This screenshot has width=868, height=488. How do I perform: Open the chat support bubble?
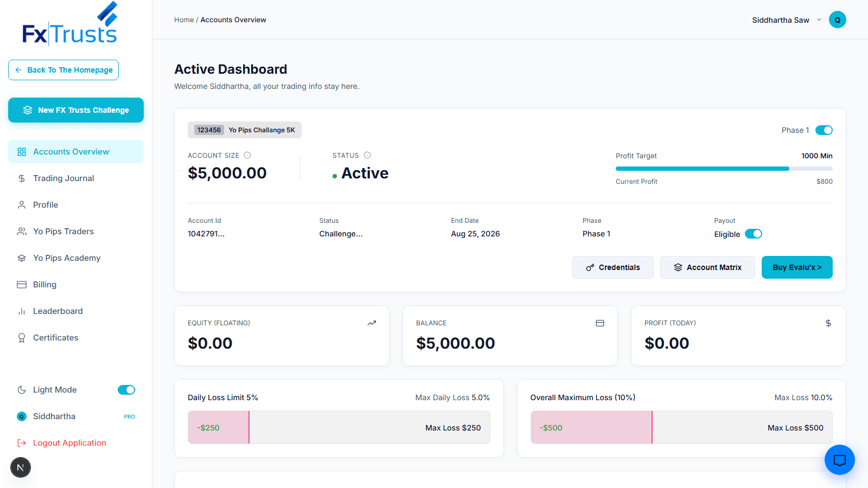point(839,460)
